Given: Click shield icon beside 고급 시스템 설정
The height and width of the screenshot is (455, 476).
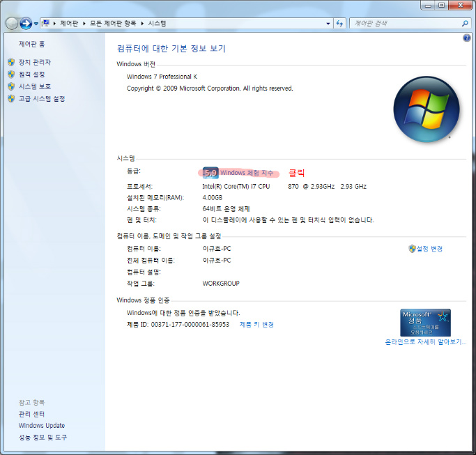Looking at the screenshot, I should (11, 99).
